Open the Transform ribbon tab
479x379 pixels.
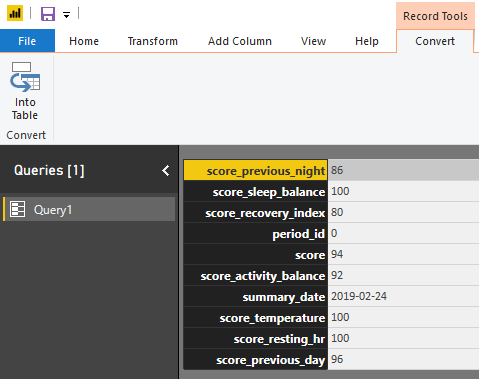(153, 41)
